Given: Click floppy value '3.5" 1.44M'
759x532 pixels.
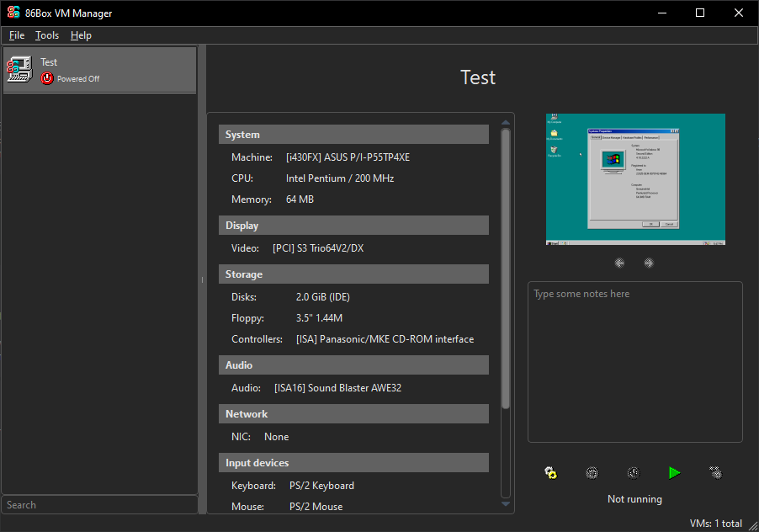Looking at the screenshot, I should [319, 318].
